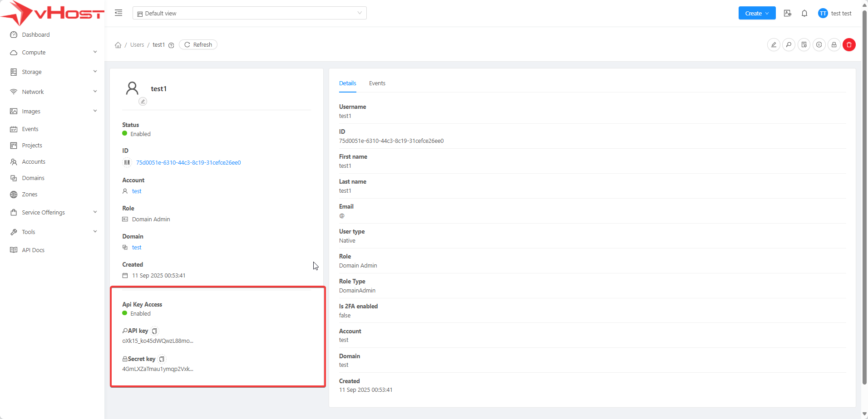Open the notifications bell

pos(804,13)
